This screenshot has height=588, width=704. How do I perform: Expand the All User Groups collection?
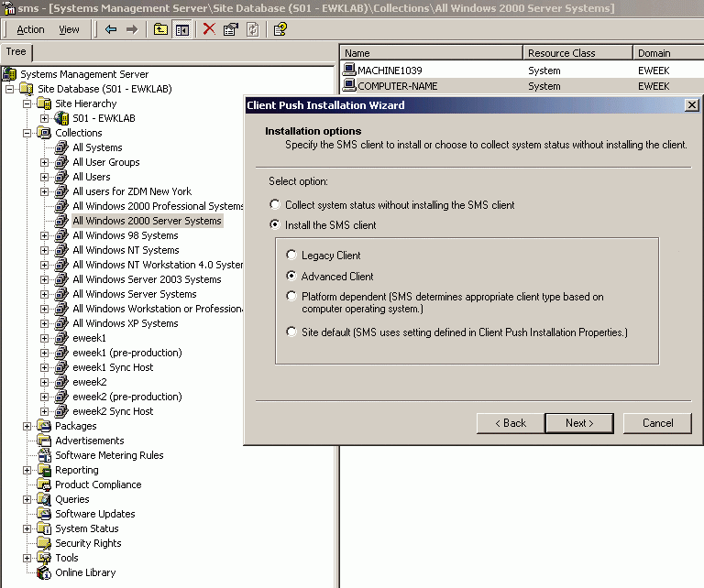coord(44,162)
